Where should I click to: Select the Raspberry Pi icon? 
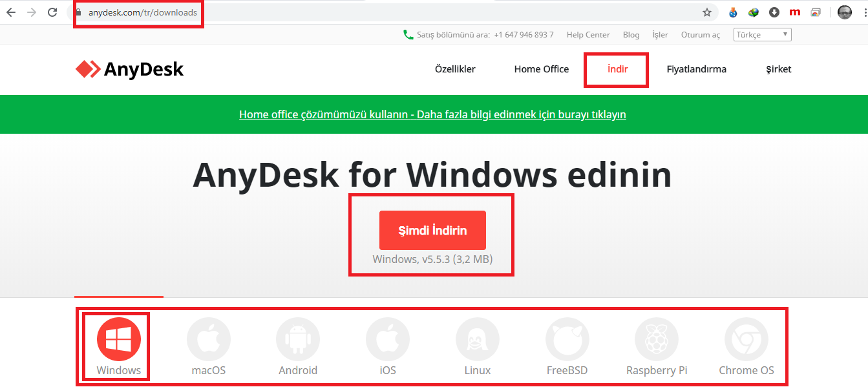657,339
